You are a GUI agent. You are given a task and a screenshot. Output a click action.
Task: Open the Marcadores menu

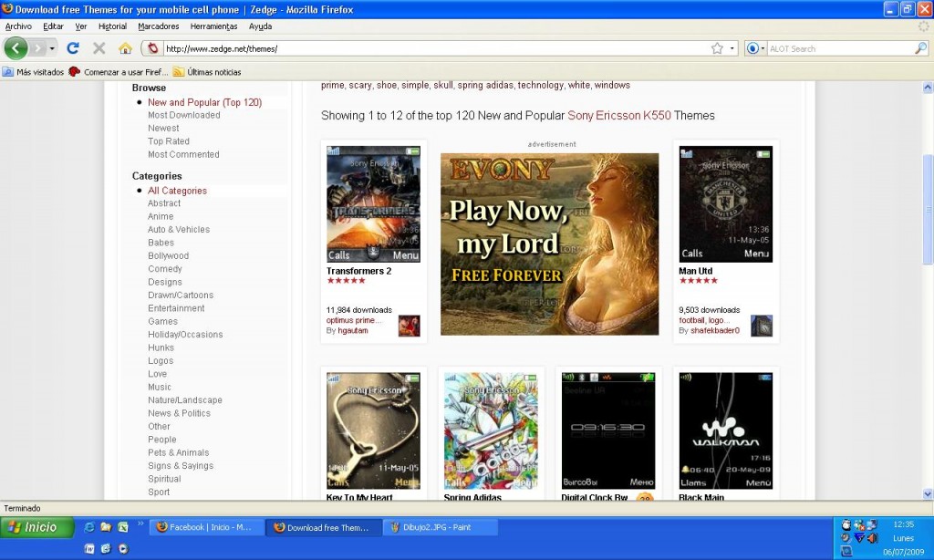coord(159,26)
